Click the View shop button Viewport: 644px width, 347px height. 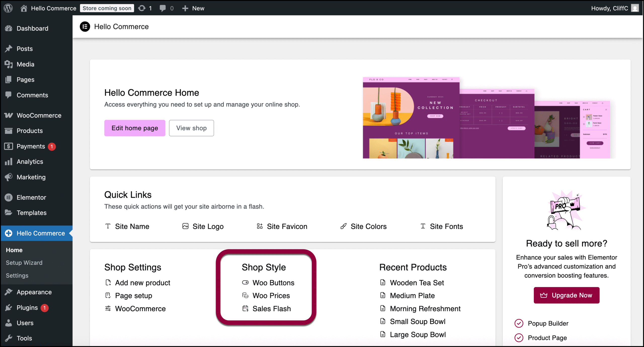click(191, 128)
